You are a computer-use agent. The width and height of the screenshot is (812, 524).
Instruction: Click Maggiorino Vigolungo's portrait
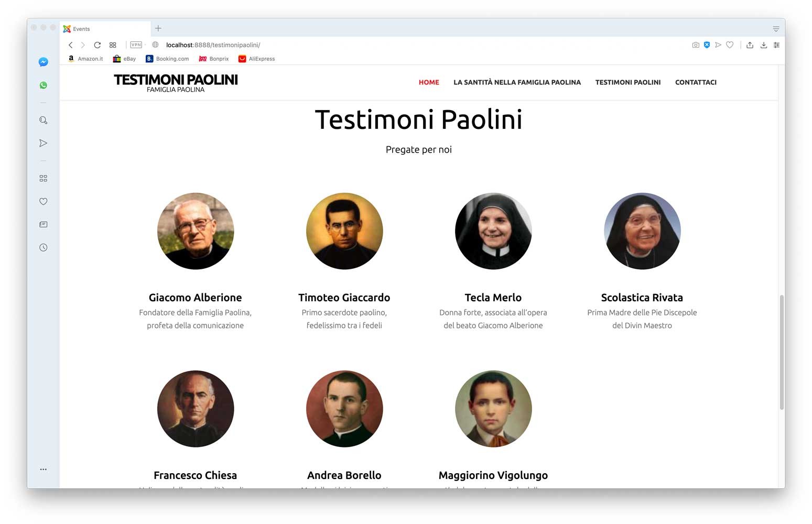click(x=493, y=409)
